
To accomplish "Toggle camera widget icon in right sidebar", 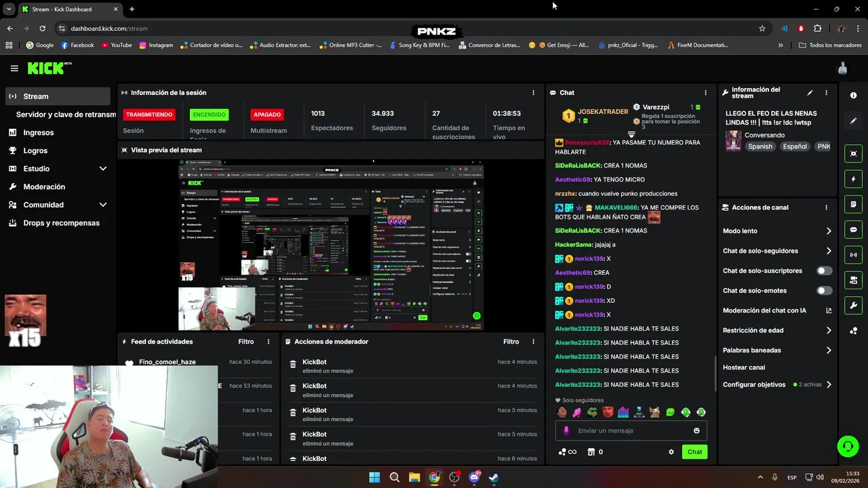I will pos(853,280).
